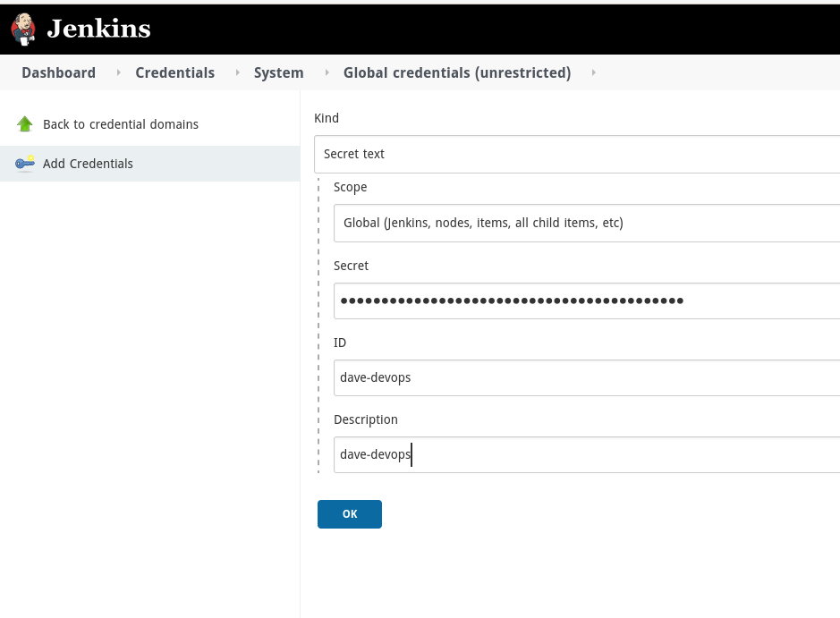Open the Credentials breadcrumb entry
840x618 pixels.
tap(174, 72)
